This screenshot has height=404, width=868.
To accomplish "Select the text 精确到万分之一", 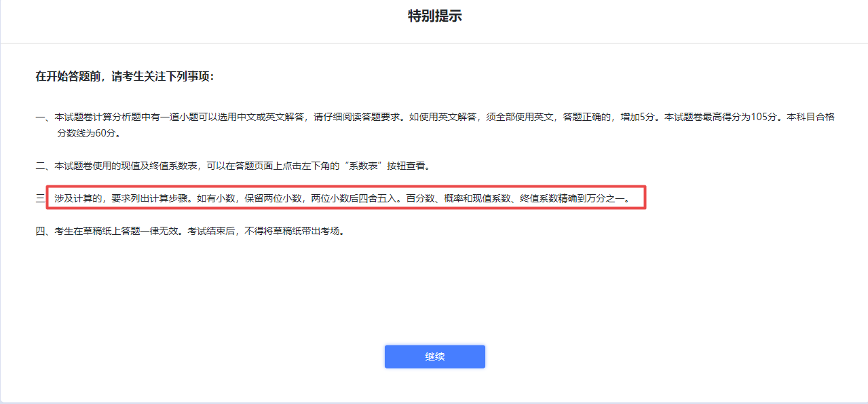I will point(592,198).
